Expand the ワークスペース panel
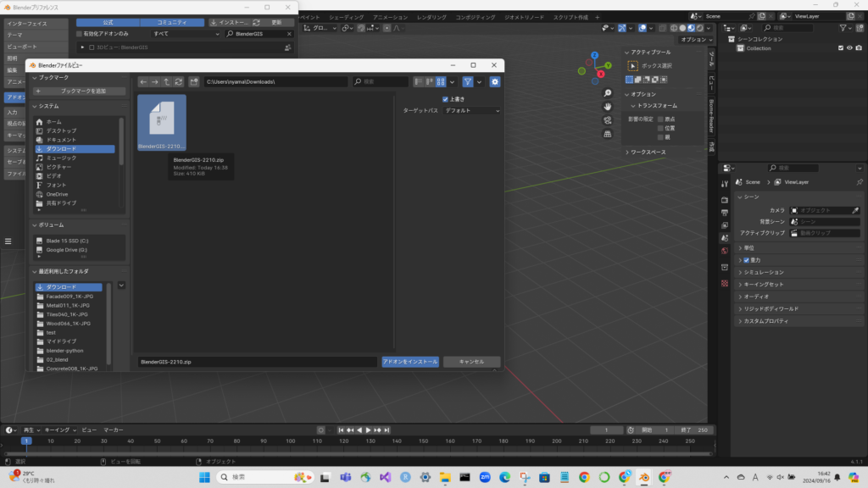Image resolution: width=868 pixels, height=488 pixels. click(646, 152)
